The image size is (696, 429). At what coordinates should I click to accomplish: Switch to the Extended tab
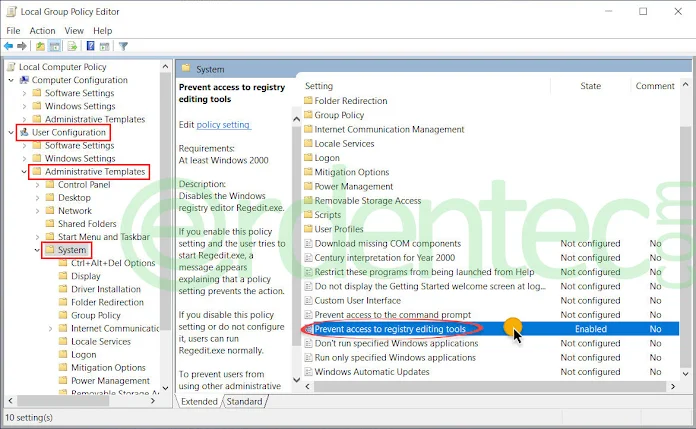pyautogui.click(x=199, y=401)
